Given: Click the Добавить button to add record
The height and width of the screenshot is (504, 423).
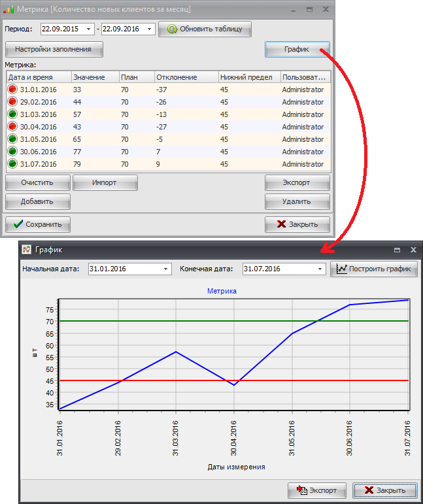Looking at the screenshot, I should tap(37, 201).
